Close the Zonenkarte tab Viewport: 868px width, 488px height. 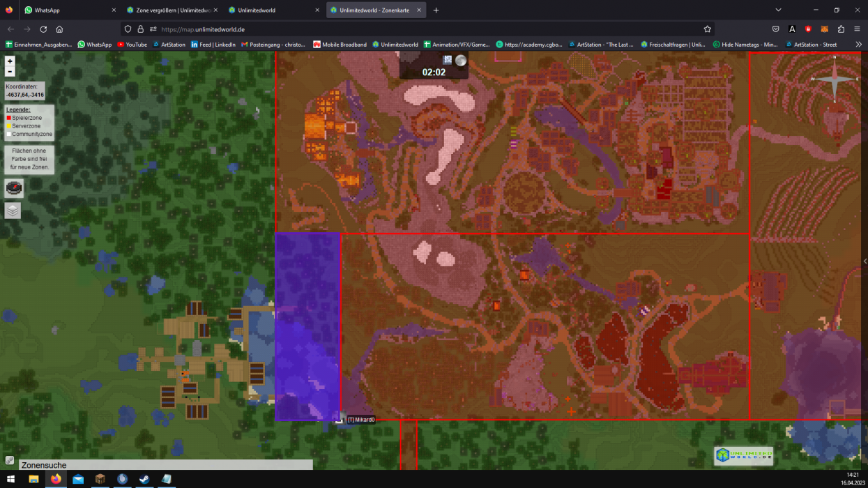point(418,10)
